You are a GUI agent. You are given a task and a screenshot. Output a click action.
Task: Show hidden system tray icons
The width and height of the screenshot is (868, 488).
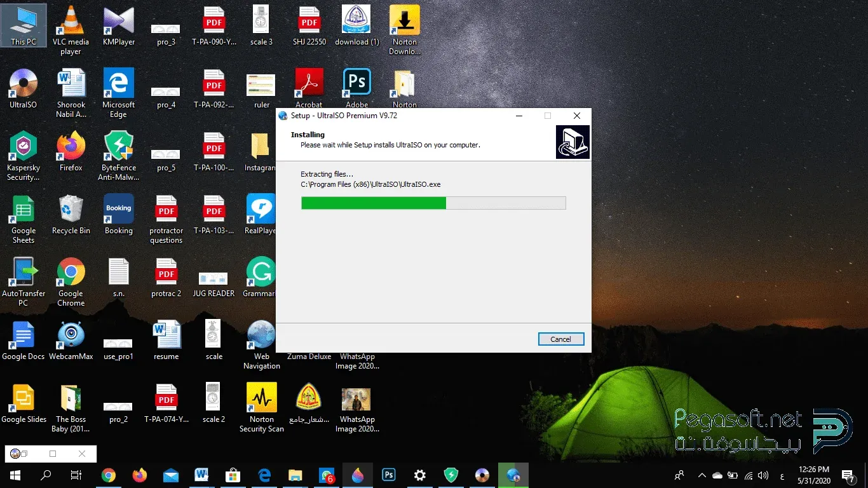(702, 475)
